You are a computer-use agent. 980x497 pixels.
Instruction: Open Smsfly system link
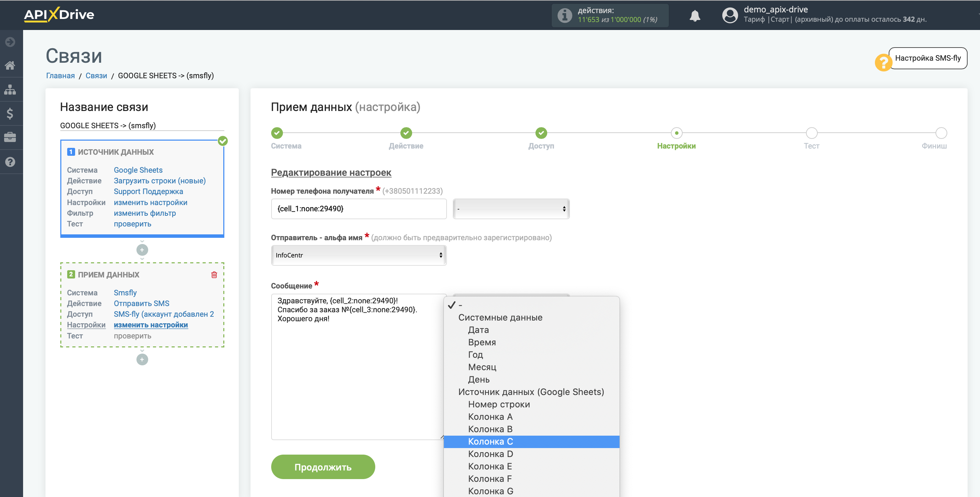point(125,293)
